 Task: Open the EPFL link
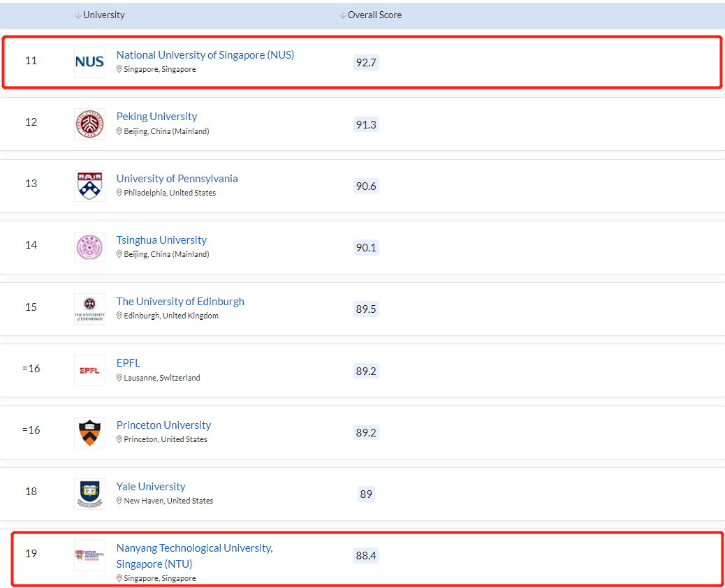point(128,363)
